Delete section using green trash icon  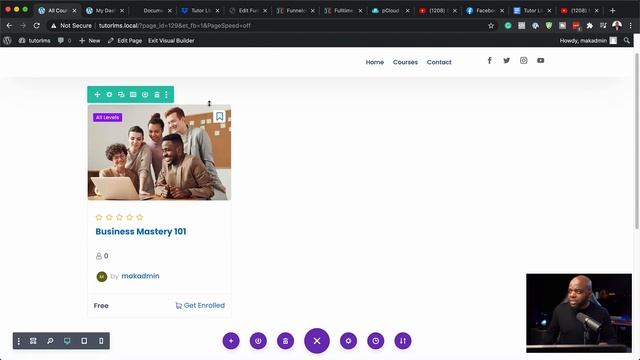pyautogui.click(x=157, y=94)
